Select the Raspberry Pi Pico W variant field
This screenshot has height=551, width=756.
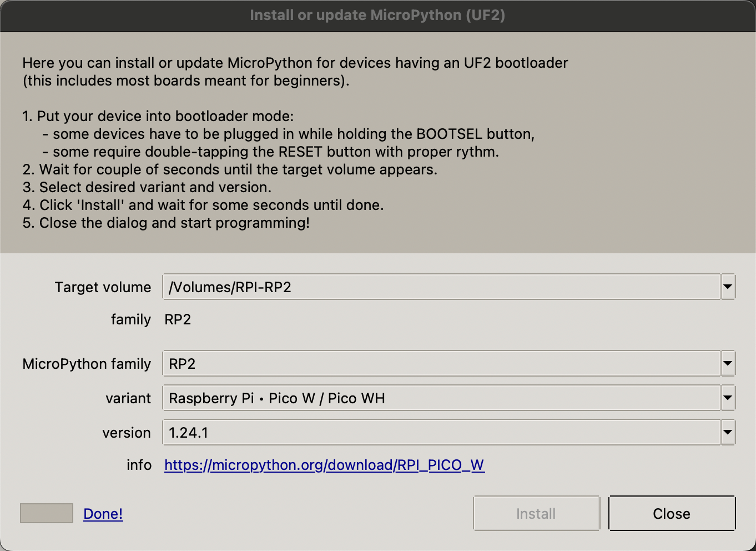(x=441, y=398)
